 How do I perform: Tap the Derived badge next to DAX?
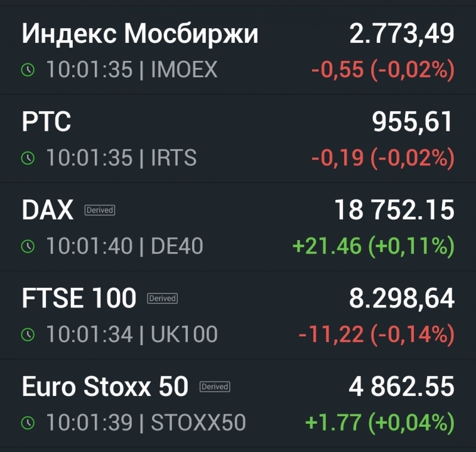(x=100, y=210)
